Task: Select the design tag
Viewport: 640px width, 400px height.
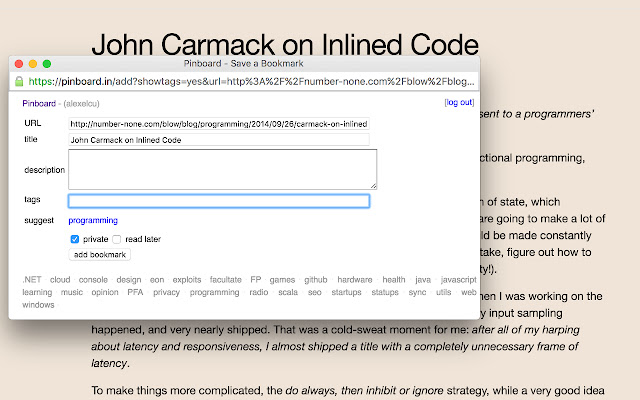Action: tap(129, 280)
